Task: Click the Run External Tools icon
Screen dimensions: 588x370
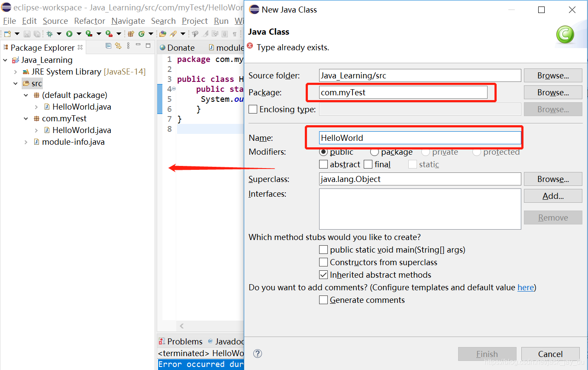Action: (x=109, y=34)
